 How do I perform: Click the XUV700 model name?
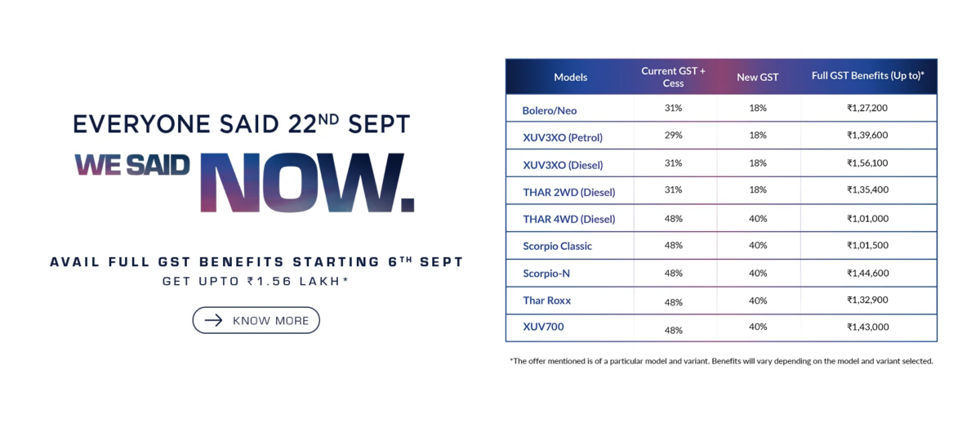point(543,327)
